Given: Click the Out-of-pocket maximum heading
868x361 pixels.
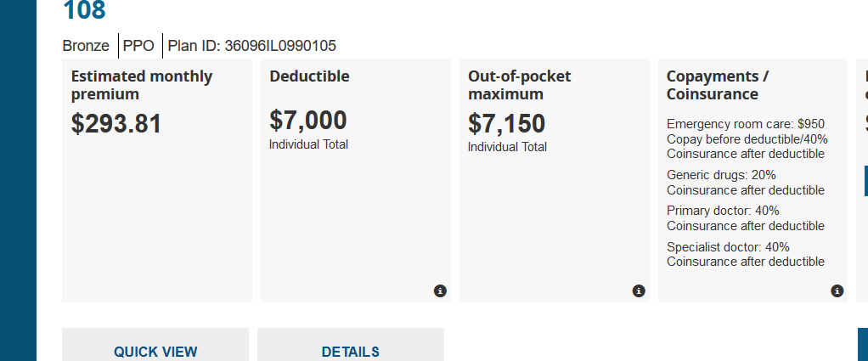Looking at the screenshot, I should (x=520, y=85).
